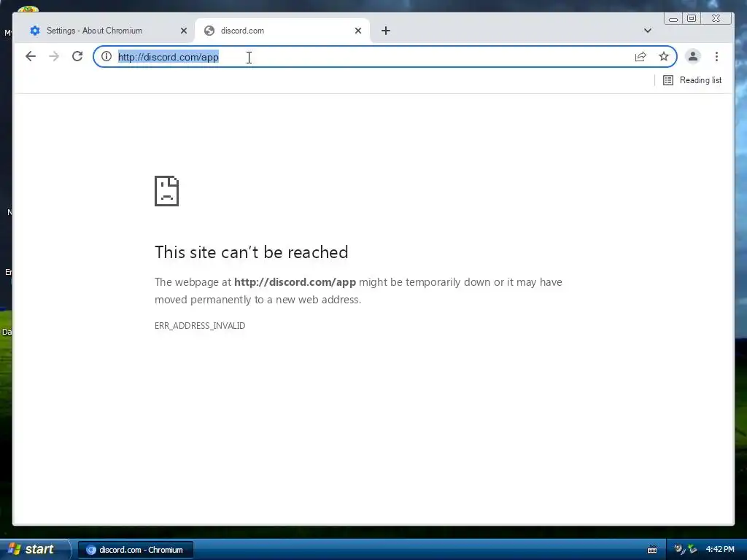Click the ERR_ADDRESS_INVALID error code text
The height and width of the screenshot is (560, 747).
(x=200, y=326)
